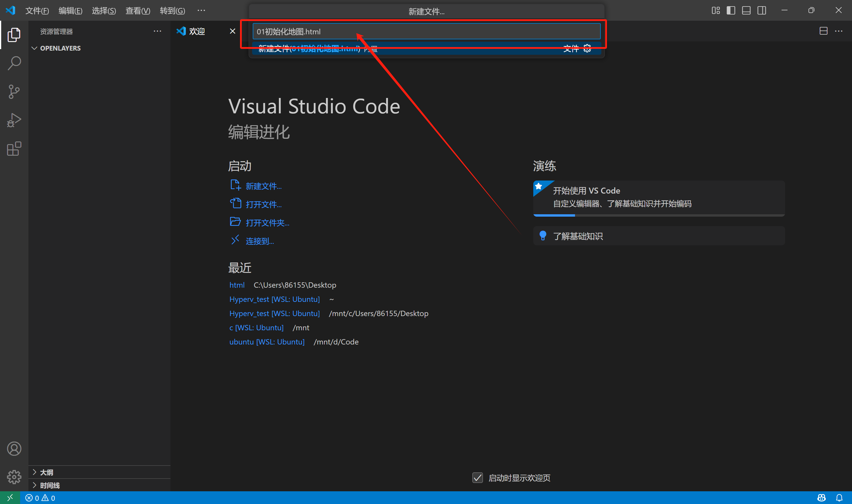Open recent Hyperv_test [WSL: Ubuntu] link
The height and width of the screenshot is (504, 852).
click(x=274, y=299)
